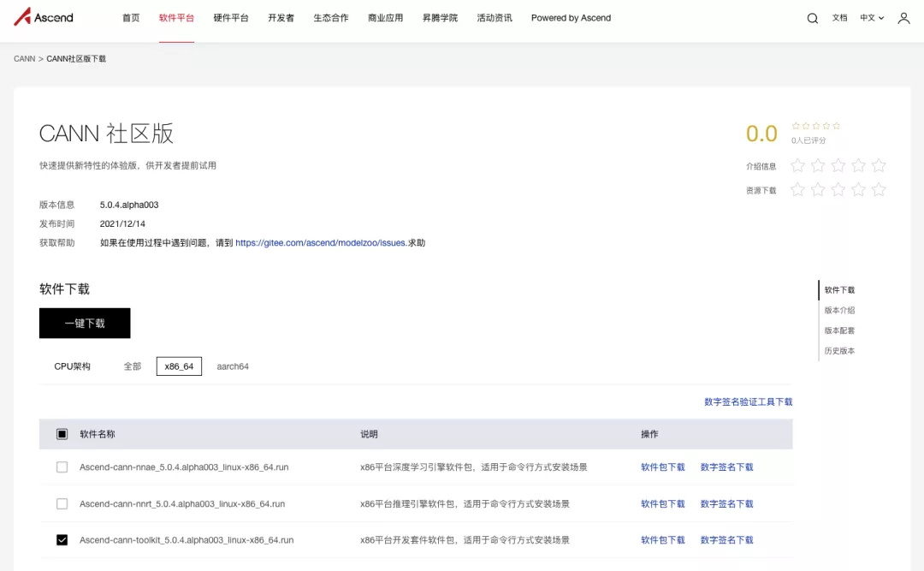Open the search magnifier icon
This screenshot has height=571, width=924.
tap(812, 18)
